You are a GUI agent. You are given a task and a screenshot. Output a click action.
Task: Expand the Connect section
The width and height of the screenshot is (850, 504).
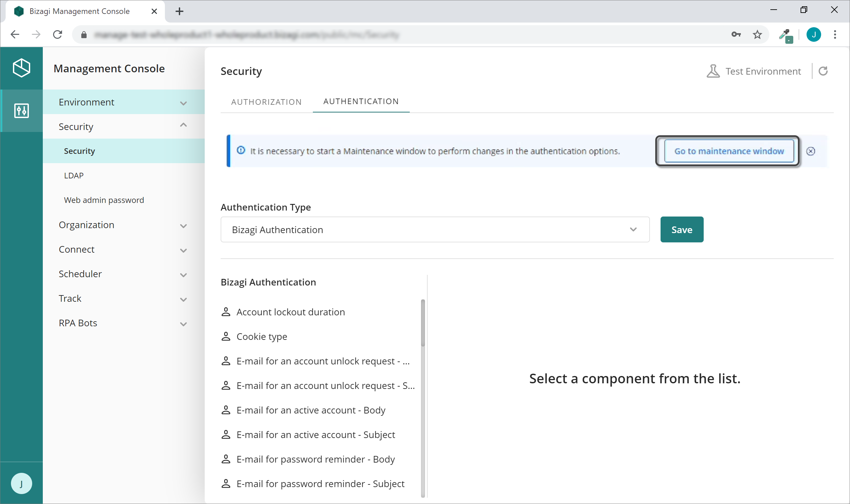[x=124, y=249]
